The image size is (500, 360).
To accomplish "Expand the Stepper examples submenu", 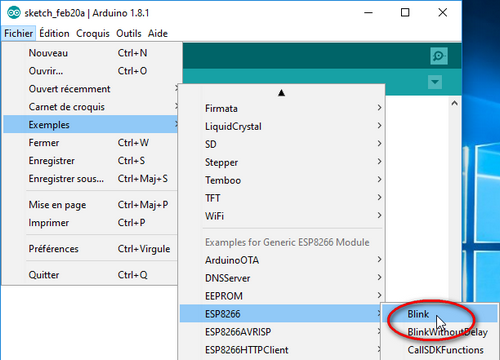I will pos(282,162).
